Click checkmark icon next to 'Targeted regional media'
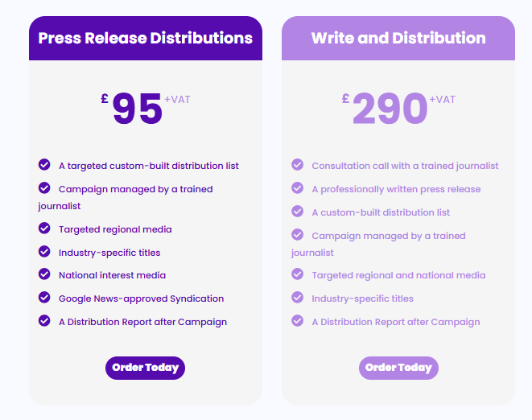532x420 pixels. coord(44,229)
